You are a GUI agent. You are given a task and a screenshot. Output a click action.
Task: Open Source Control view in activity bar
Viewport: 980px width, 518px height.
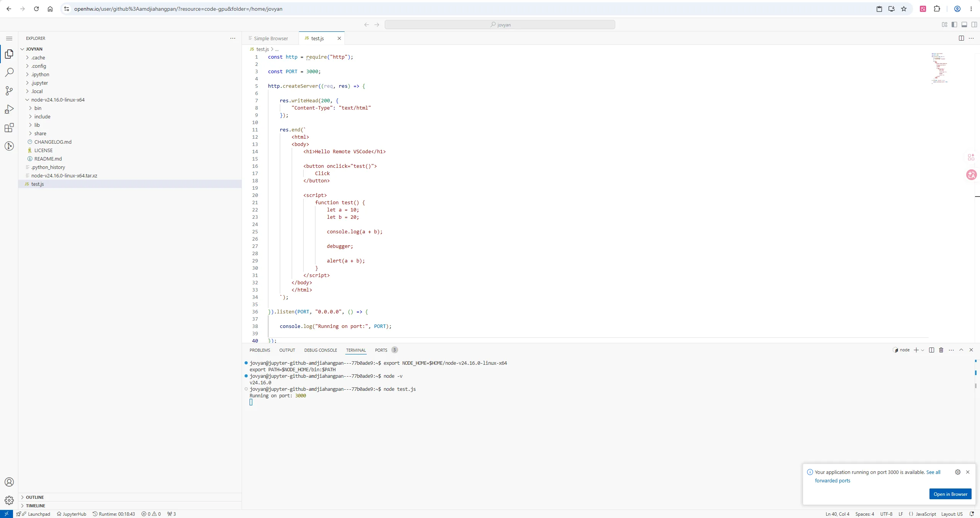pyautogui.click(x=9, y=91)
